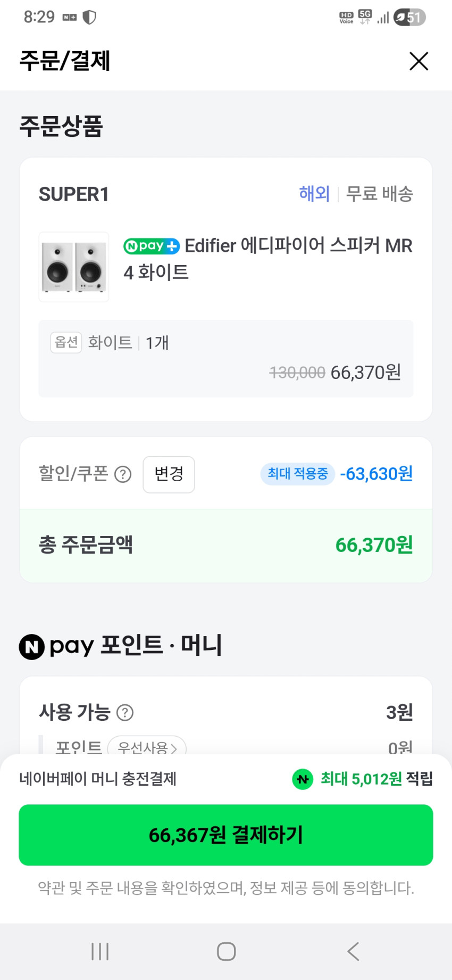Tap the 해외 overseas shipping label
Screen dimensions: 452x980
point(314,194)
